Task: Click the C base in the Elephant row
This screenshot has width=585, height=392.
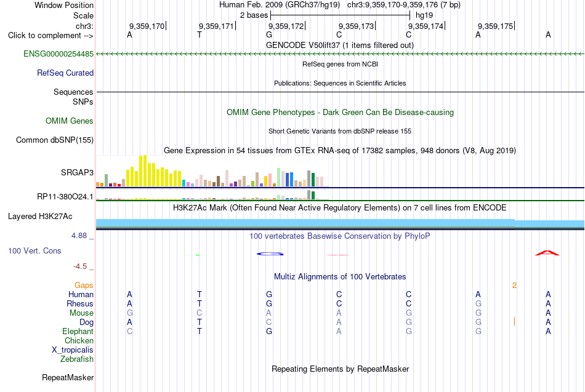Action: tap(129, 331)
